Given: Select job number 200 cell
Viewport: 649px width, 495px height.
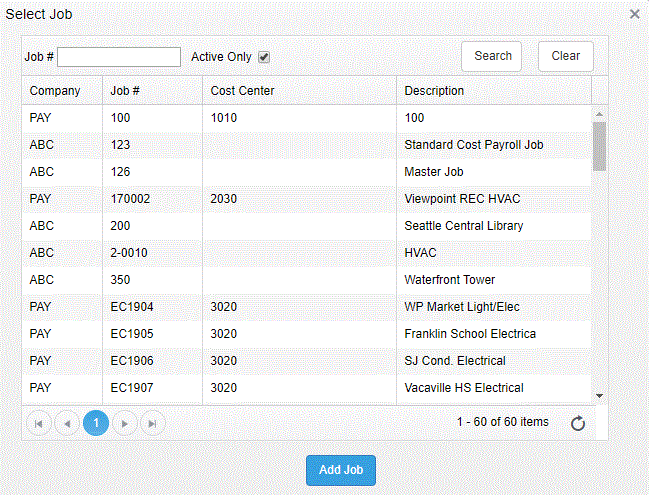Looking at the screenshot, I should coord(152,226).
